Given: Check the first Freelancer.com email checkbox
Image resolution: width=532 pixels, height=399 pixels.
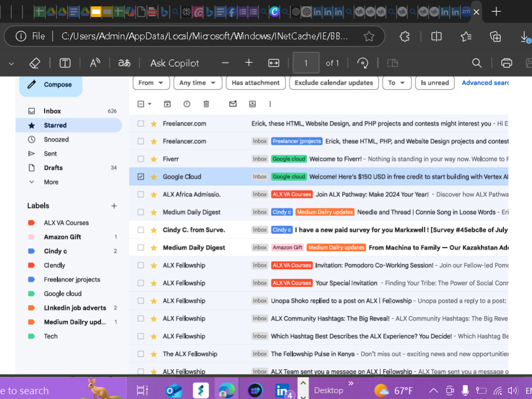Looking at the screenshot, I should pos(141,123).
